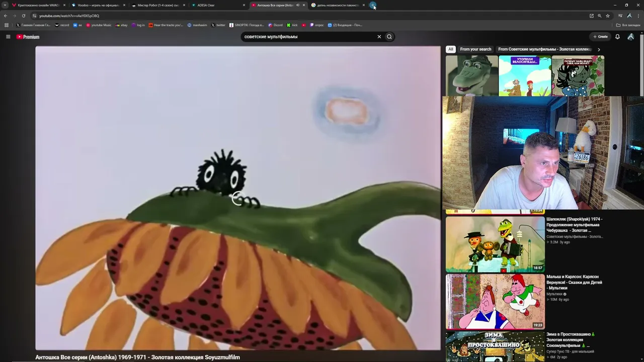
Task: Go to YouTube Premium home logo
Action: tap(28, 37)
